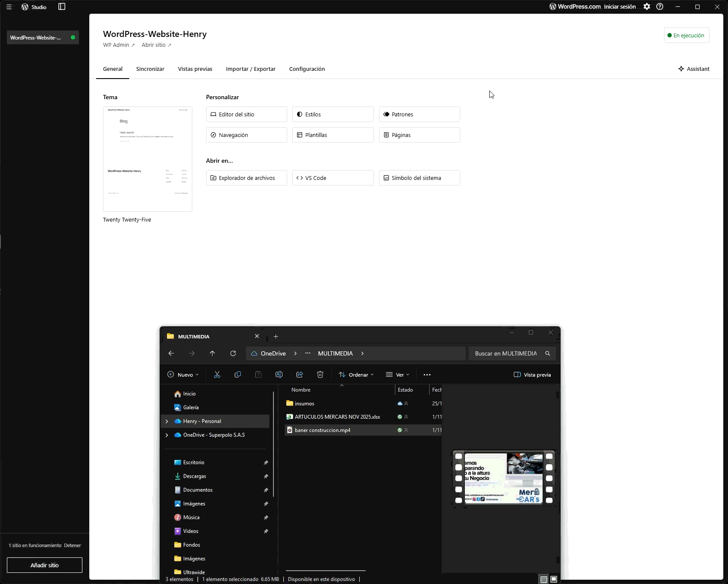Switch to large thumbnails view in status bar
The height and width of the screenshot is (584, 728).
[x=554, y=579]
